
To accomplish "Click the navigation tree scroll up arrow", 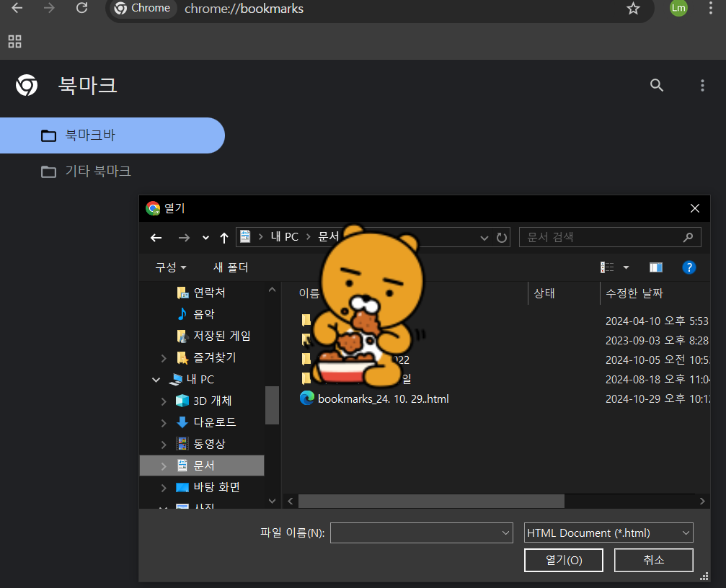I will [x=272, y=290].
